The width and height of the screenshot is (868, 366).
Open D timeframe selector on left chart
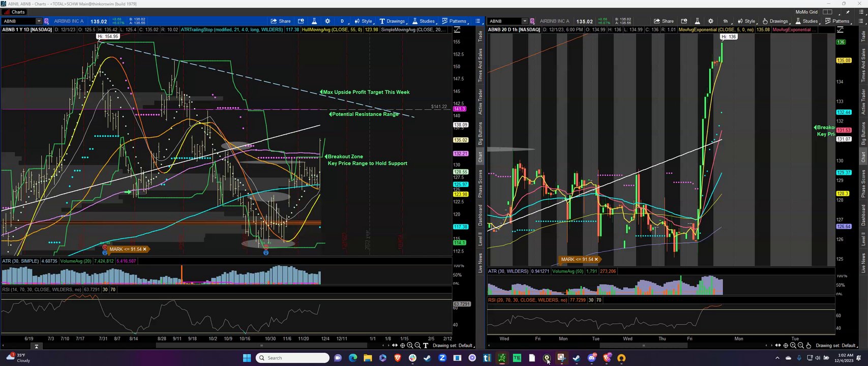(x=343, y=21)
